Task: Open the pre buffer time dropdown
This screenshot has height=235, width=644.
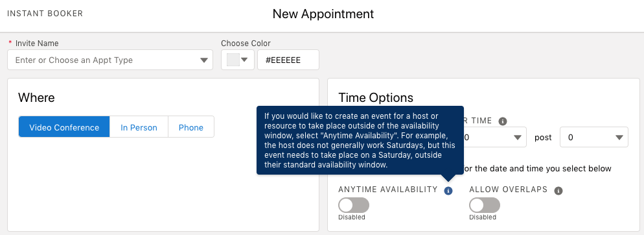Action: pos(494,137)
